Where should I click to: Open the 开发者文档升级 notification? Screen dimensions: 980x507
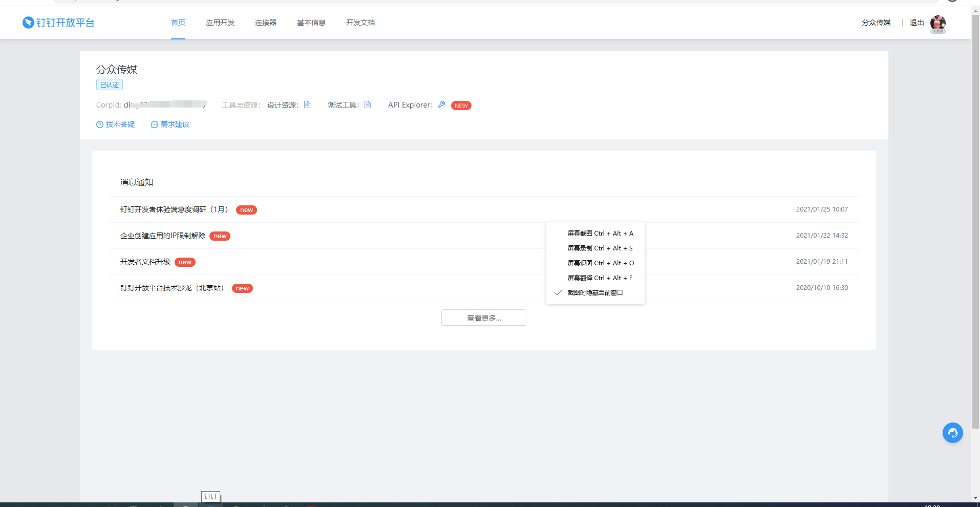click(x=145, y=261)
